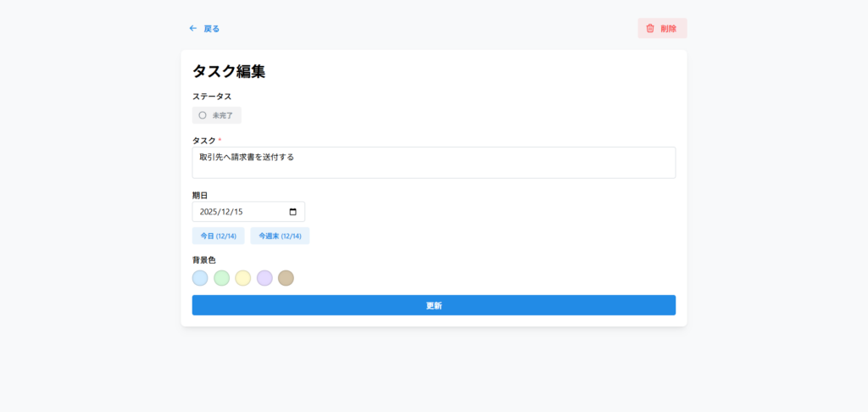Click the 更新 button
The height and width of the screenshot is (412, 868).
tap(433, 305)
